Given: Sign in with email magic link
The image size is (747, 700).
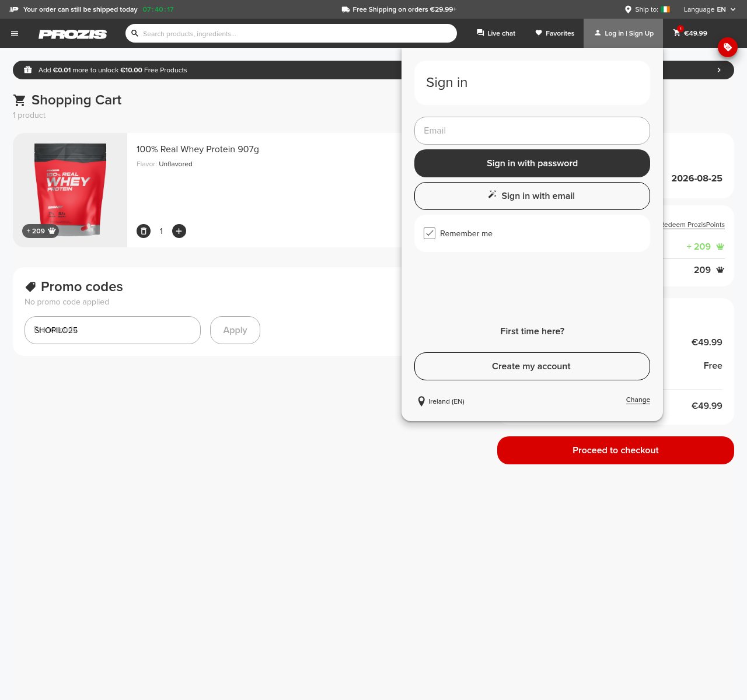Looking at the screenshot, I should coord(532,196).
